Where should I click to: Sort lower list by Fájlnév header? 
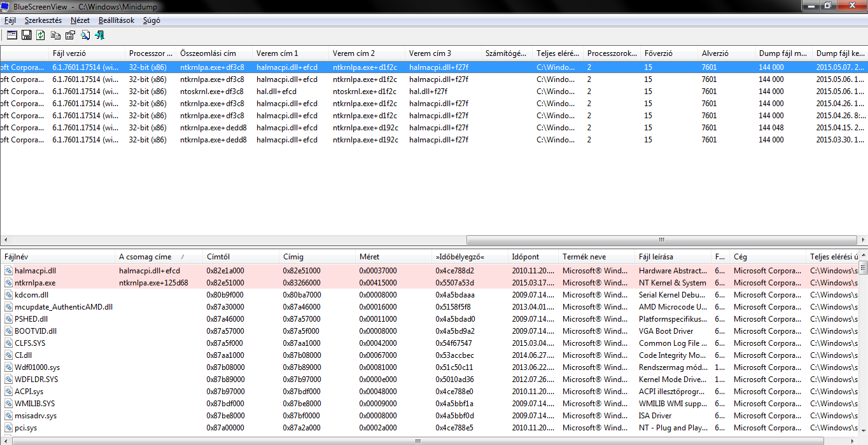[x=58, y=257]
